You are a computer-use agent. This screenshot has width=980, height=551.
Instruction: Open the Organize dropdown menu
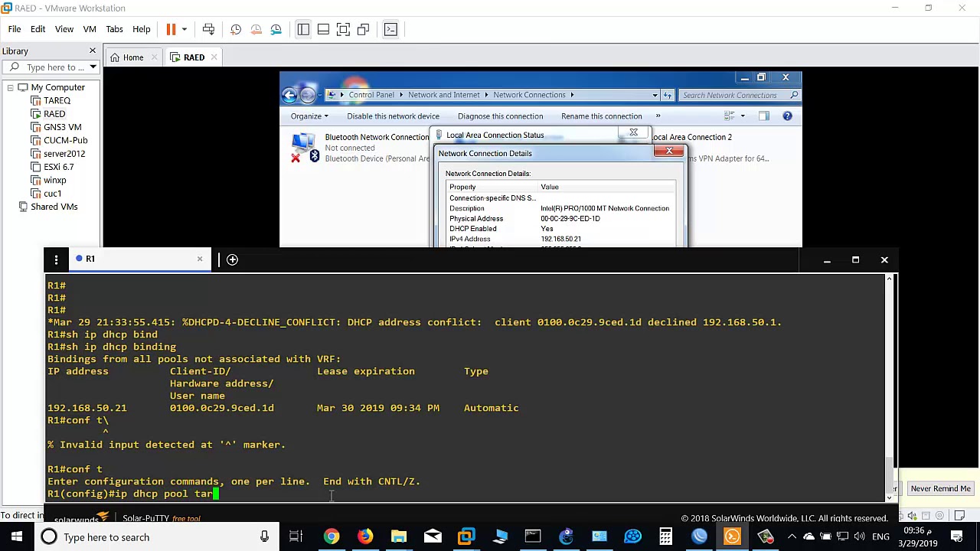coord(309,116)
